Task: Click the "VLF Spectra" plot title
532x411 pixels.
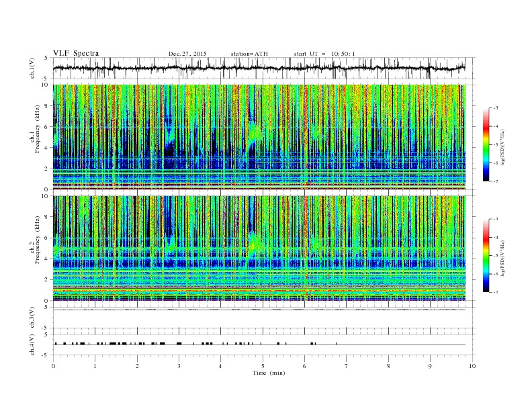Action: pos(76,53)
